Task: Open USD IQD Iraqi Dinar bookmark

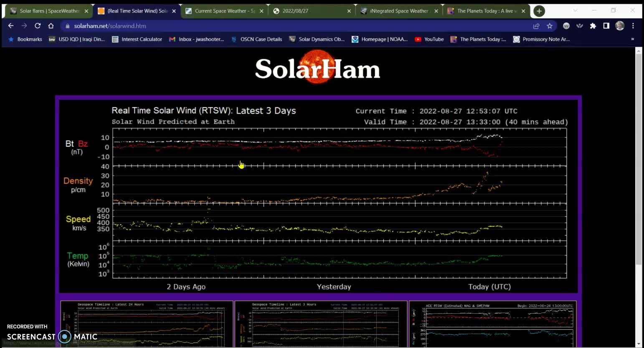Action: (x=77, y=39)
